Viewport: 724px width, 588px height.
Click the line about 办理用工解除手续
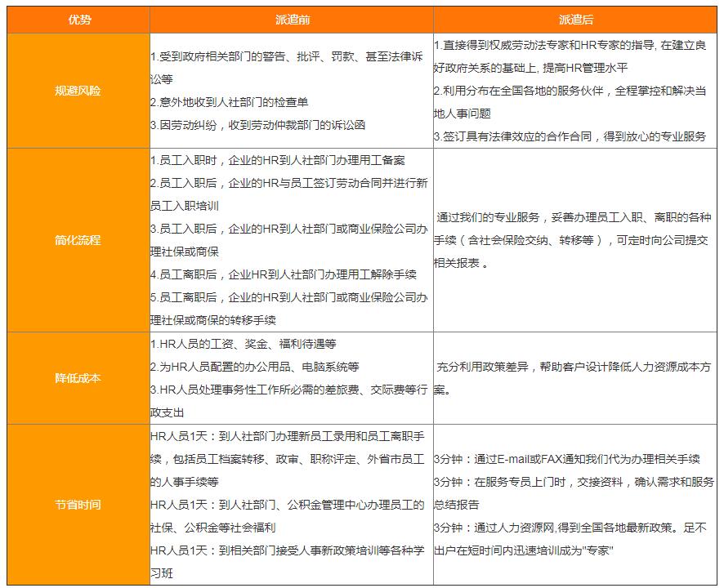[284, 274]
